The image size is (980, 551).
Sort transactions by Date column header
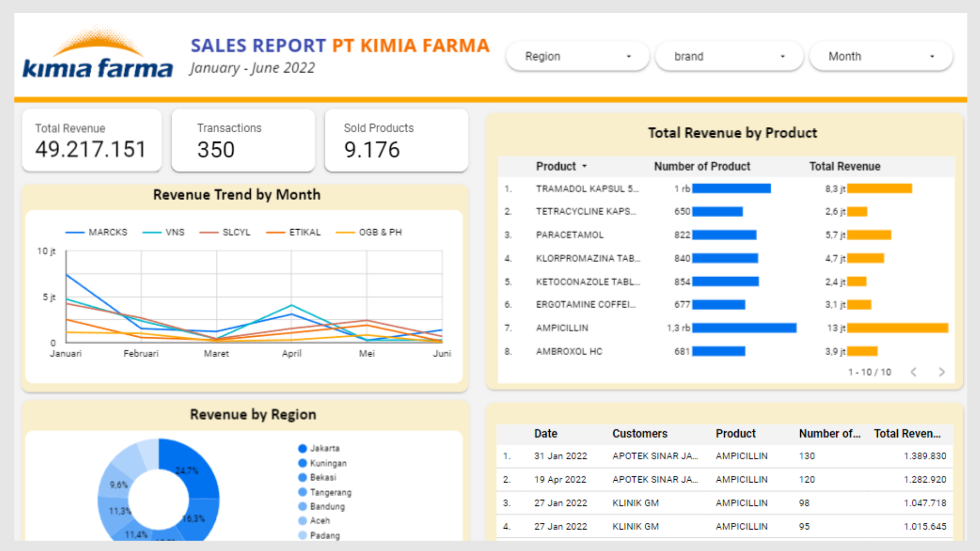(x=546, y=434)
